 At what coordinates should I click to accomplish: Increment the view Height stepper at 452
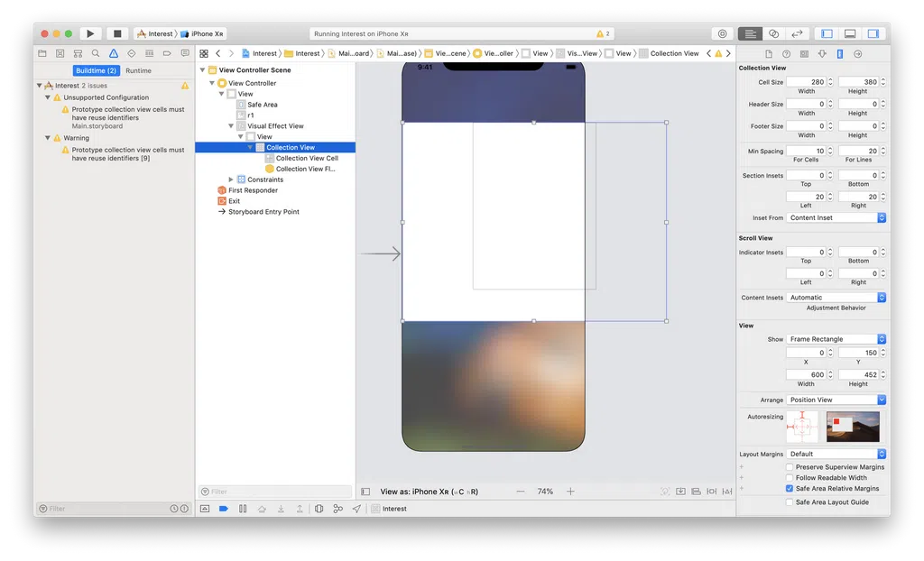[883, 372]
